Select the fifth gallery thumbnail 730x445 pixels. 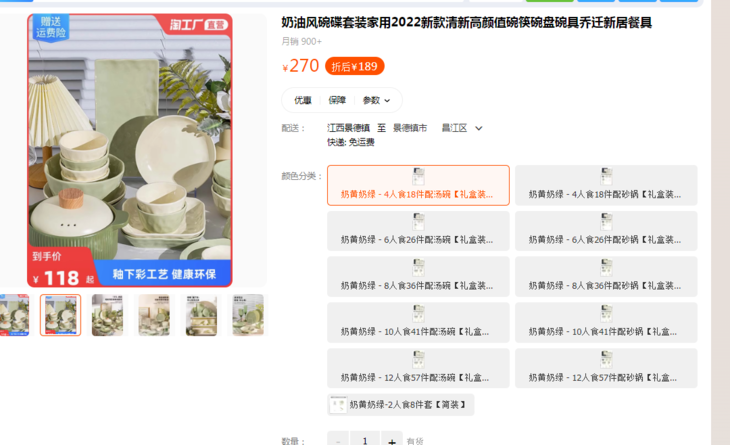[x=201, y=315]
